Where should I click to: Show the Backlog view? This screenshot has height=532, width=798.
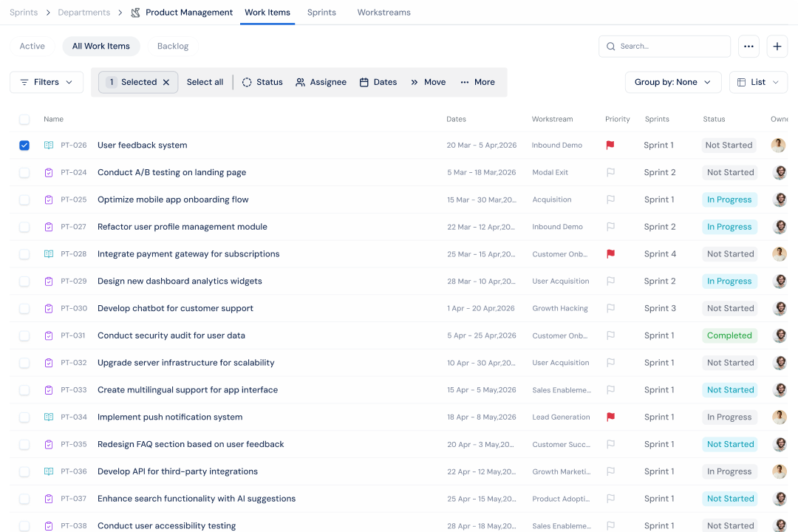172,46
